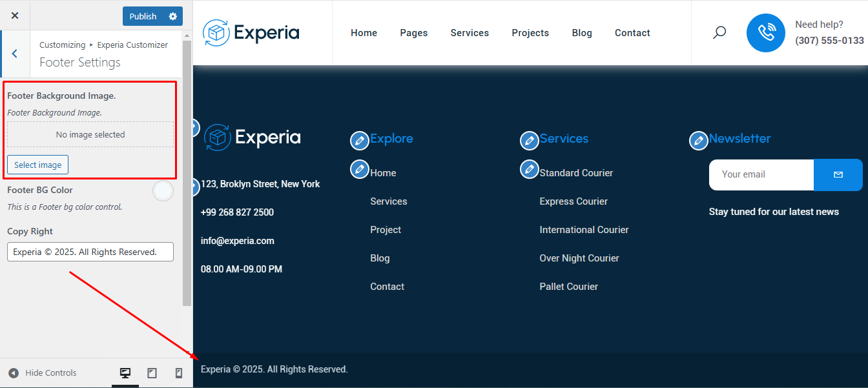
Task: Open the Projects menu item
Action: (x=530, y=33)
